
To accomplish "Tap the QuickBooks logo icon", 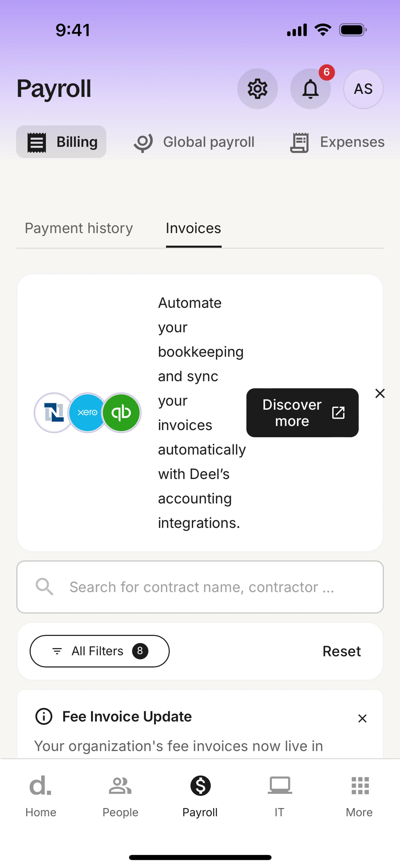I will point(121,413).
